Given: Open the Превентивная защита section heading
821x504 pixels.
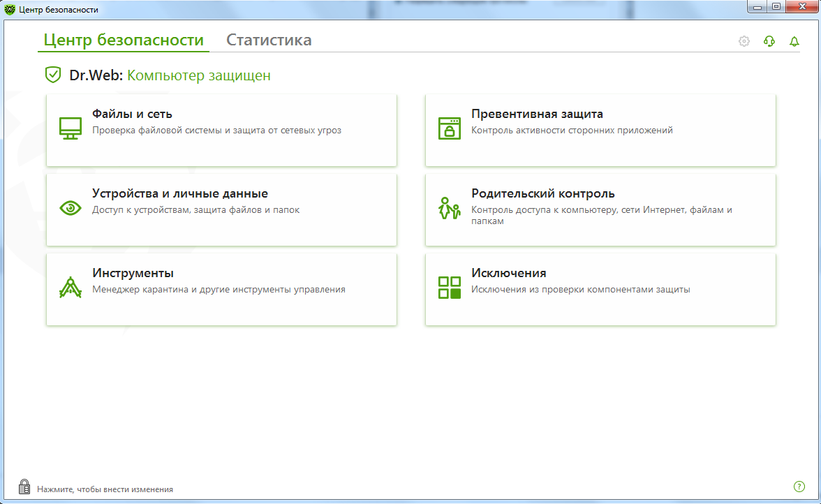Looking at the screenshot, I should tap(538, 114).
